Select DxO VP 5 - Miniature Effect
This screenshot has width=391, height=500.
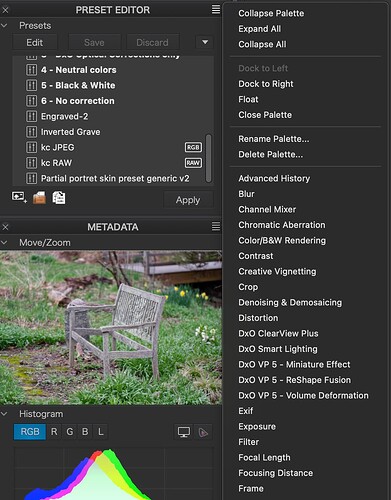294,364
